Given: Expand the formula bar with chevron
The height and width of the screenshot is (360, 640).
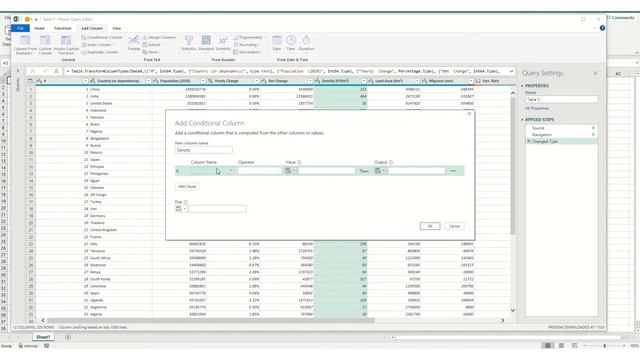Looking at the screenshot, I should tap(511, 71).
